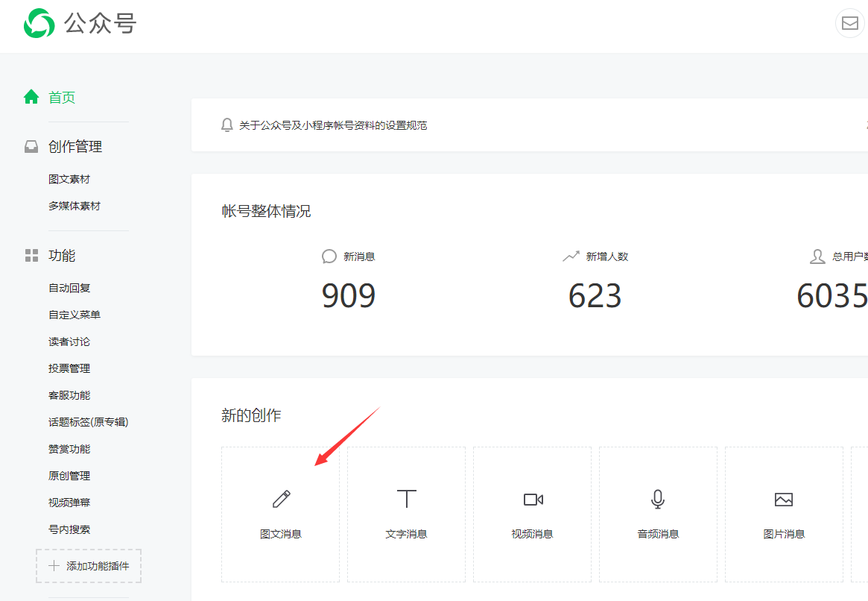The height and width of the screenshot is (601, 868).
Task: Click the pencil icon to create 图文消息
Action: [x=280, y=498]
